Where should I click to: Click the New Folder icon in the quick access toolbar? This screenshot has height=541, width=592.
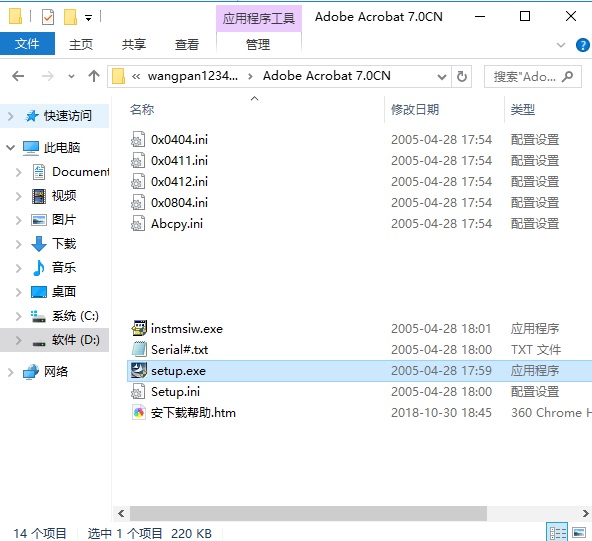point(71,17)
